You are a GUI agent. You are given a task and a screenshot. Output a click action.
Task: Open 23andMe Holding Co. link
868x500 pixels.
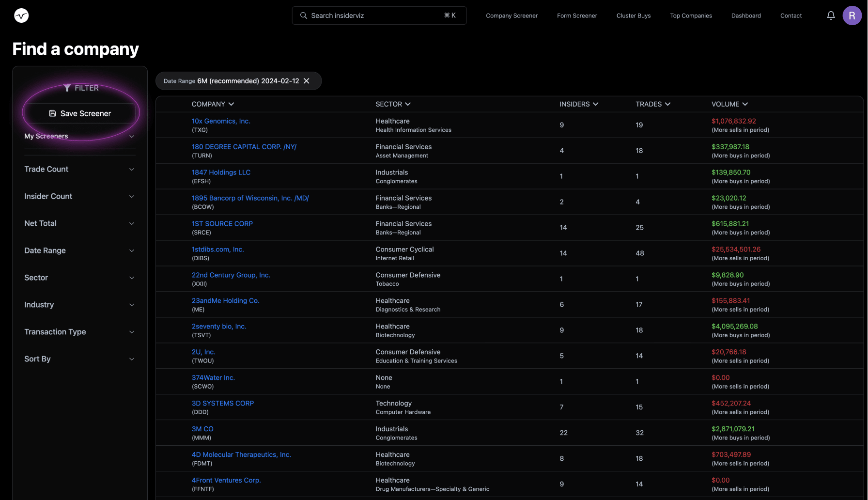[225, 301]
